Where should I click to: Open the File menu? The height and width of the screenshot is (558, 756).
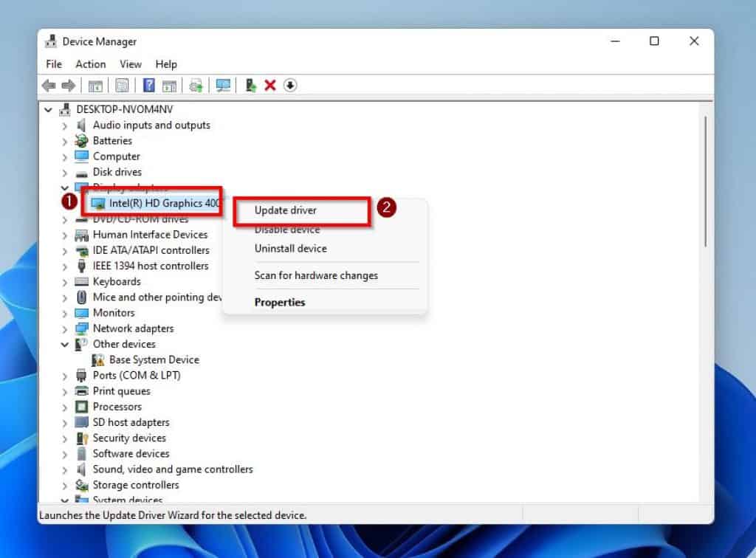(53, 64)
